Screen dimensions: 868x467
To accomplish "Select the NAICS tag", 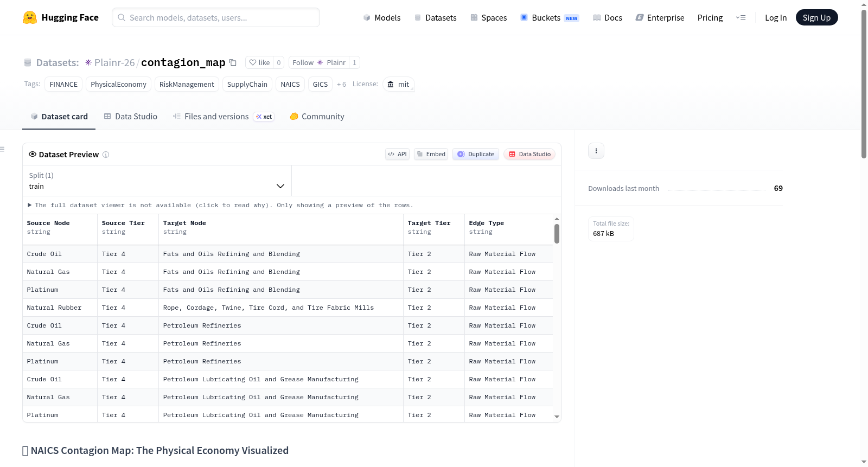I will [290, 84].
